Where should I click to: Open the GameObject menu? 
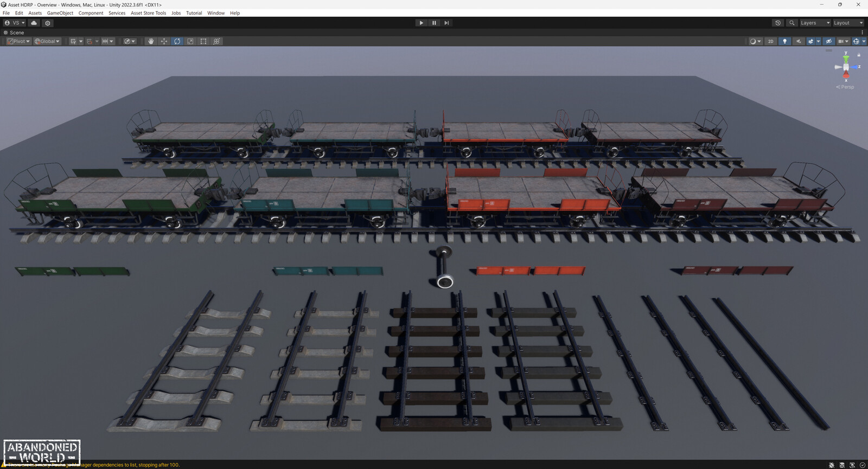click(x=60, y=13)
